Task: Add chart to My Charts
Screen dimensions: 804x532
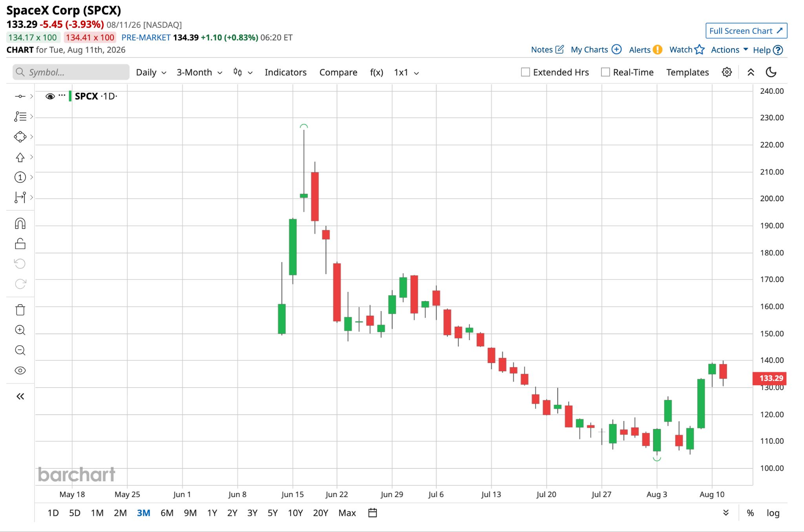Action: [596, 50]
